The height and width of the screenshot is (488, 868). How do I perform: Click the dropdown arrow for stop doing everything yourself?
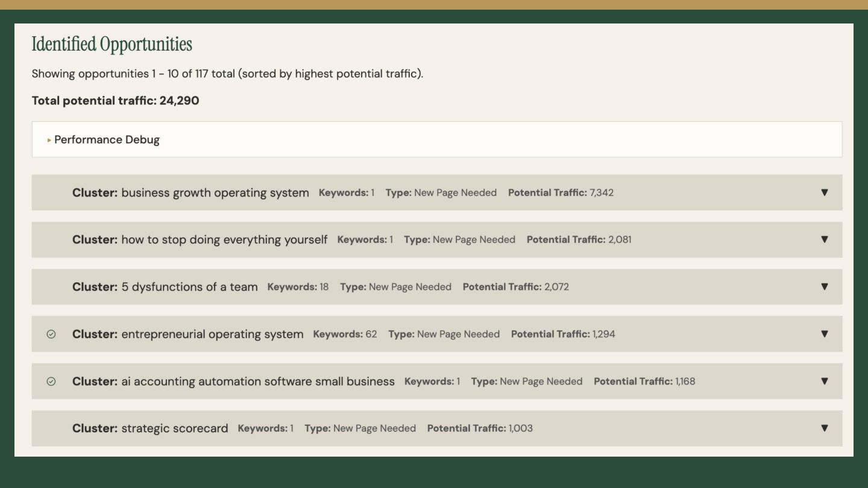(x=824, y=240)
